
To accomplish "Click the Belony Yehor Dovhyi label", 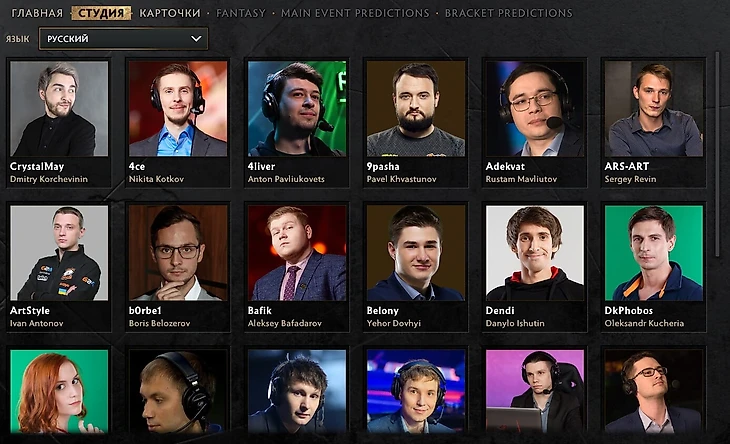I will [x=393, y=316].
